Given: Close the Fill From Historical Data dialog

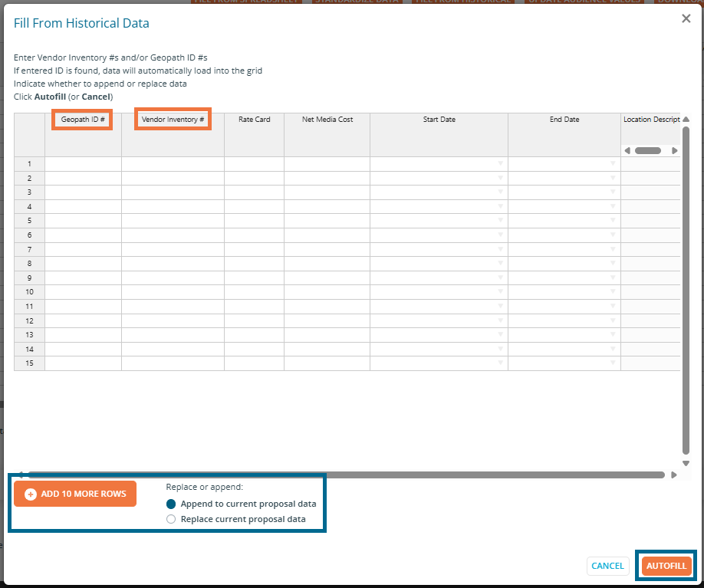Looking at the screenshot, I should pos(686,18).
